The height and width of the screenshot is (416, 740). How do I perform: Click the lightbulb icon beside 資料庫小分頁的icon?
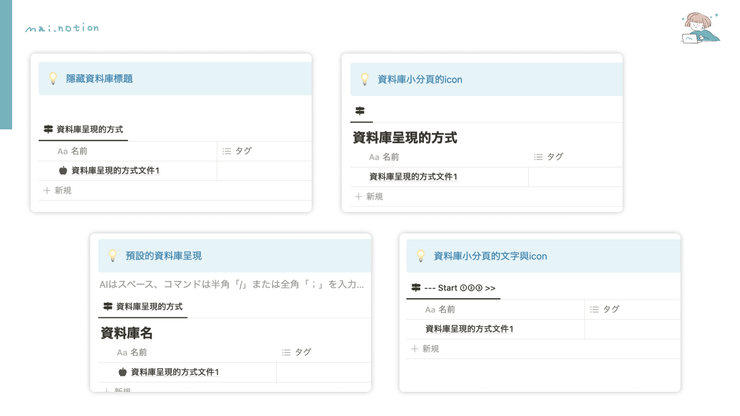point(365,79)
